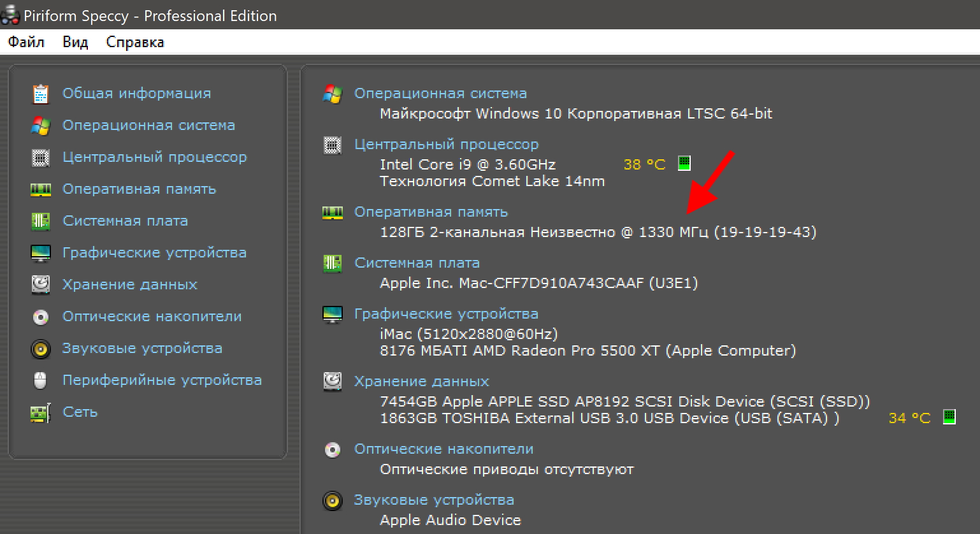The height and width of the screenshot is (534, 980).
Task: Click Apple Inc. Mac-CFF7D910A743CAAF board text
Action: point(538,283)
